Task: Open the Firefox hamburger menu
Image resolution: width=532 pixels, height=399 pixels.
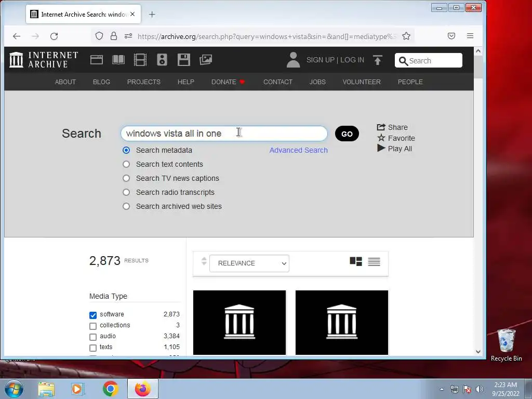Action: coord(470,36)
